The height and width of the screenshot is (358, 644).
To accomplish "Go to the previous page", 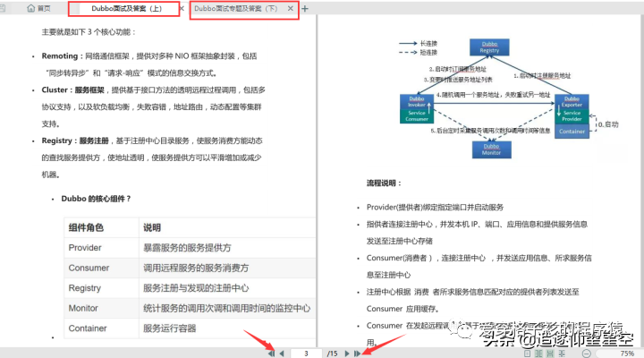I will 282,354.
